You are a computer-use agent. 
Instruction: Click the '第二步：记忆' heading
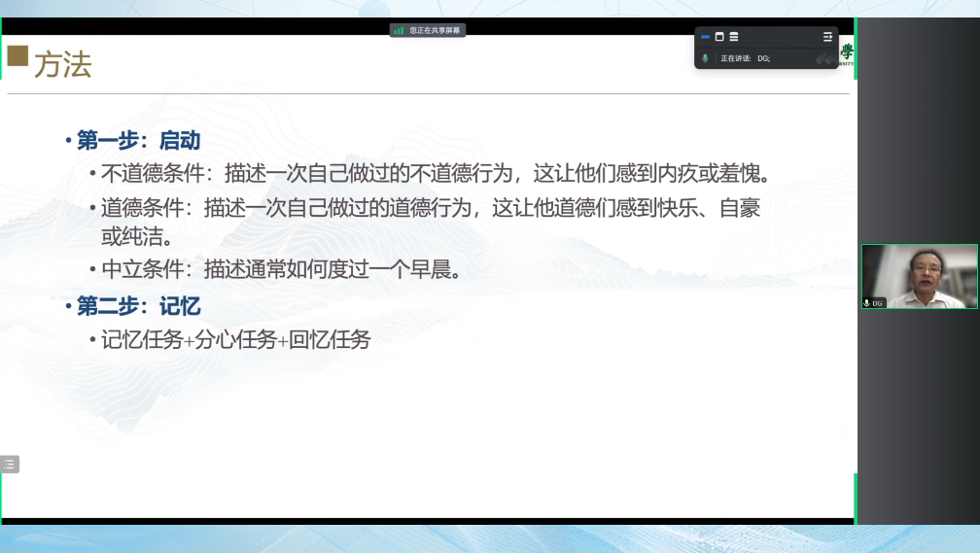(x=138, y=307)
